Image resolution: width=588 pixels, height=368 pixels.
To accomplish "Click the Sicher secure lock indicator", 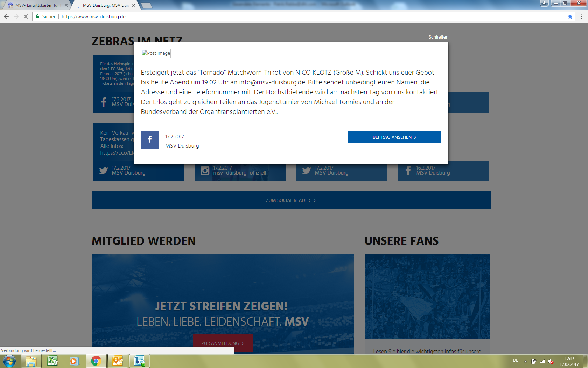I will click(x=45, y=16).
